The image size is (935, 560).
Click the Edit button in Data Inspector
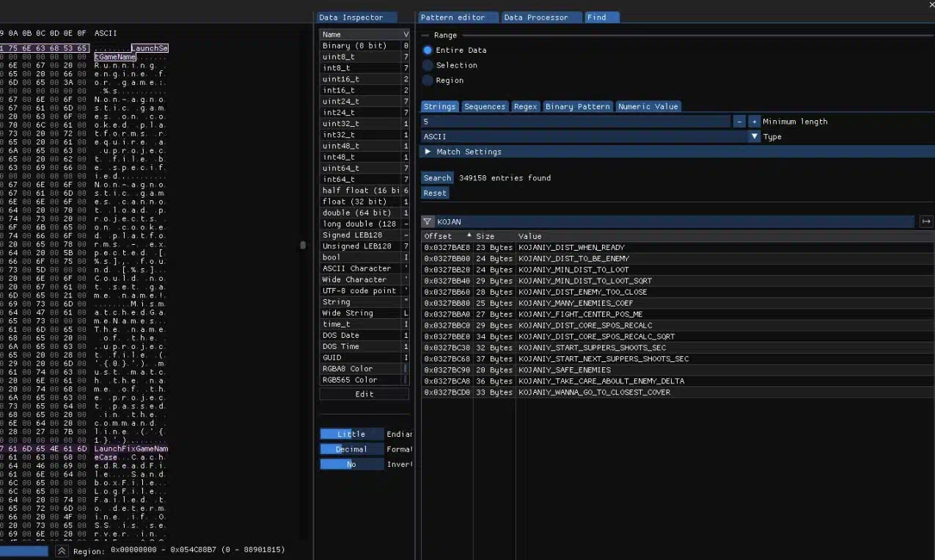[x=364, y=394]
